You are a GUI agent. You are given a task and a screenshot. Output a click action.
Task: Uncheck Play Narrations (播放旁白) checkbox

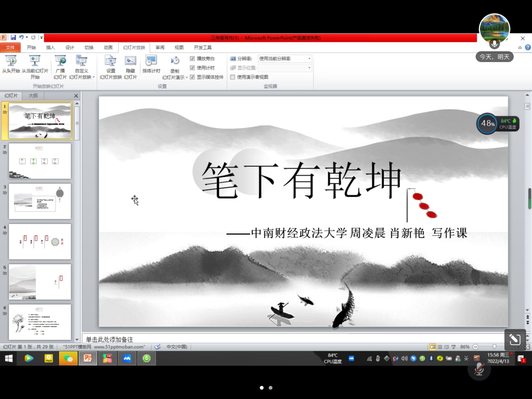pyautogui.click(x=192, y=59)
